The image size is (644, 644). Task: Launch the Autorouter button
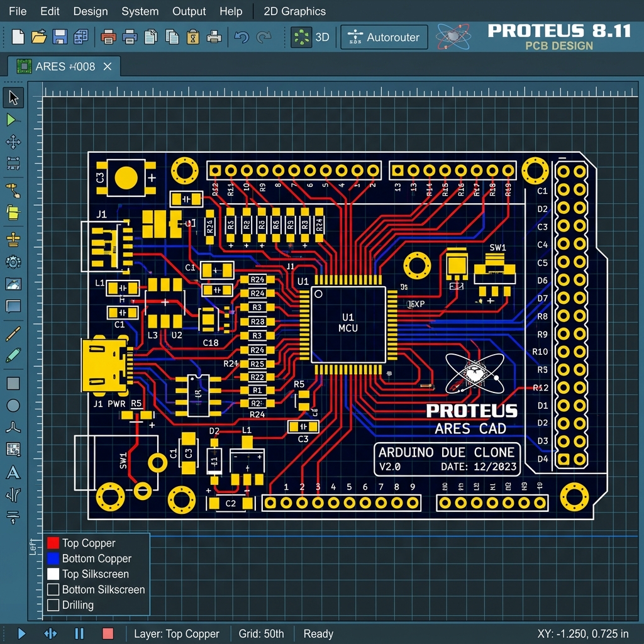tap(384, 37)
